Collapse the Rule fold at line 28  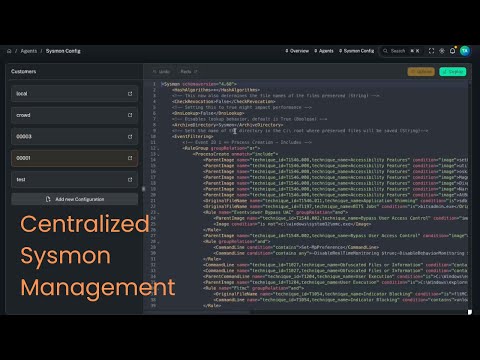pyautogui.click(x=158, y=242)
